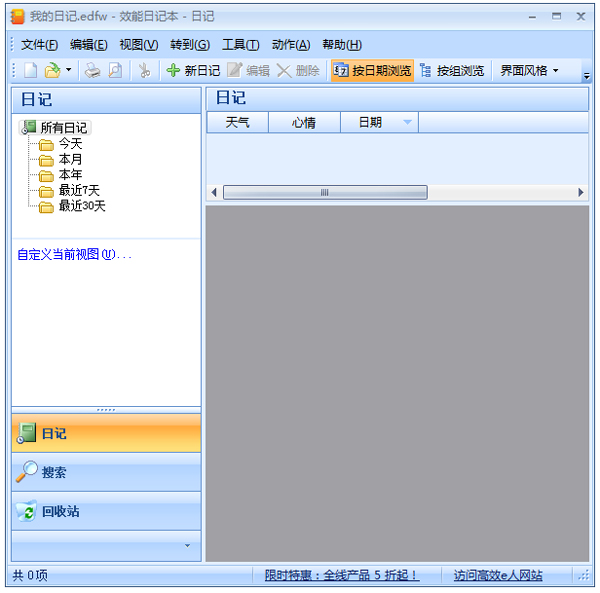The image size is (600, 593).
Task: Open the 界面风格 dropdown
Action: coord(529,71)
